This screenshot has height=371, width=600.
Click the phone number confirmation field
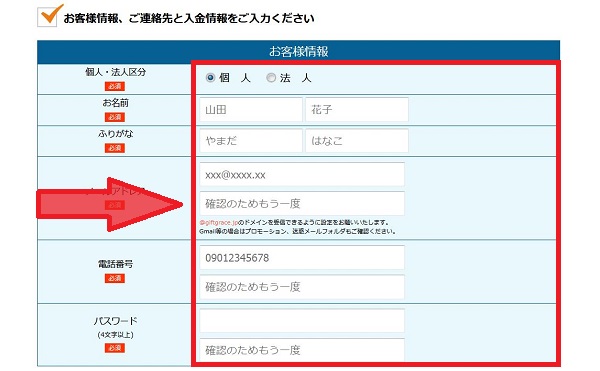pyautogui.click(x=302, y=286)
